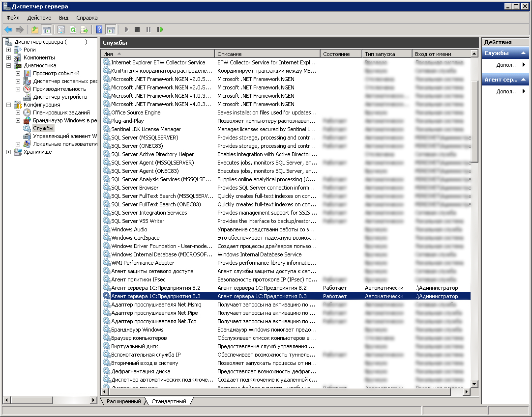
Task: Switch to the Стандартный tab
Action: point(169,401)
